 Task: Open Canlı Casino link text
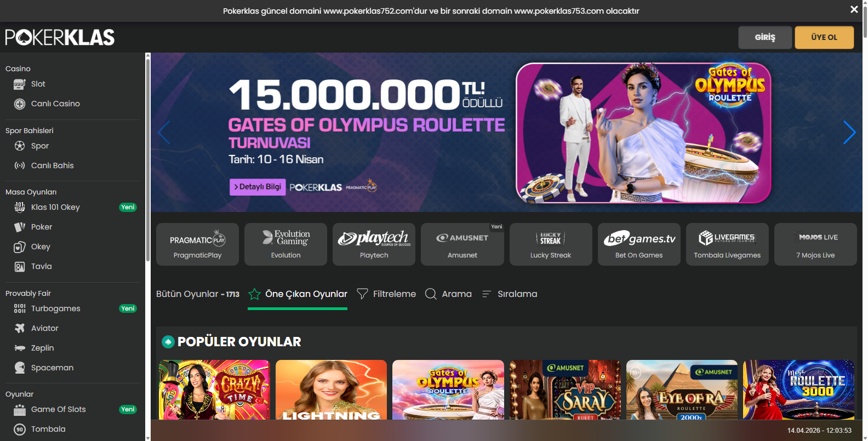click(55, 104)
